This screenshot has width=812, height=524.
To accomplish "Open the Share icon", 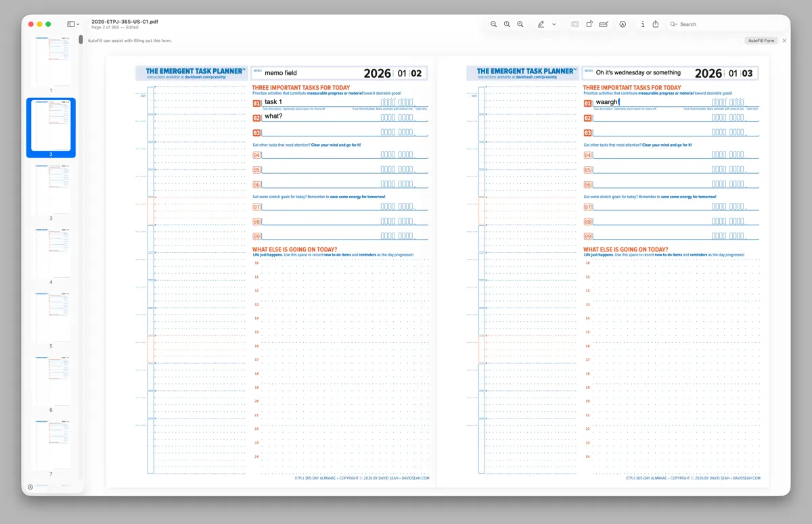I will tap(656, 24).
